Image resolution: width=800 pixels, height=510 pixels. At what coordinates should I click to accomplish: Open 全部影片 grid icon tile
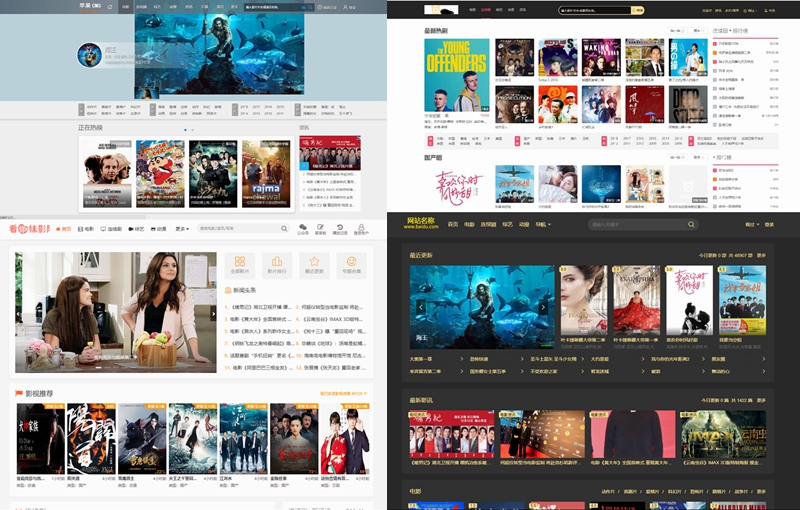pyautogui.click(x=240, y=265)
